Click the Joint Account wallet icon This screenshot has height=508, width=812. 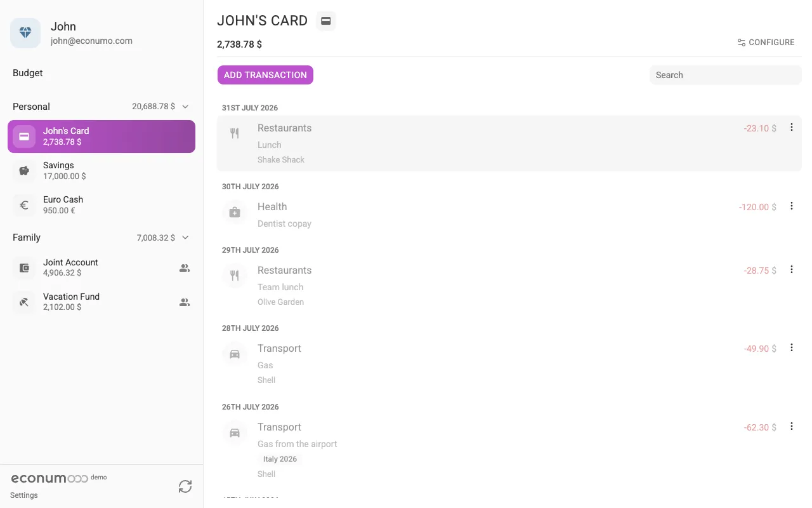click(x=24, y=268)
